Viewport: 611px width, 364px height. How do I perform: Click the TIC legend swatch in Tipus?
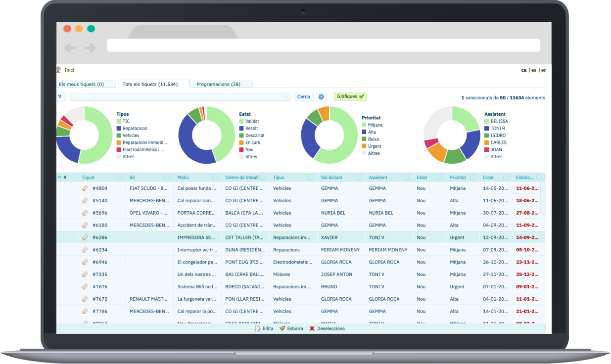click(119, 121)
